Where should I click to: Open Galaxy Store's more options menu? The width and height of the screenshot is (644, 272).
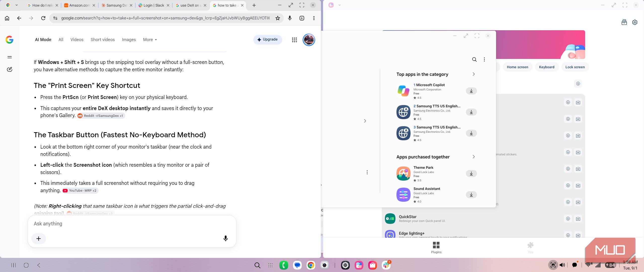484,59
